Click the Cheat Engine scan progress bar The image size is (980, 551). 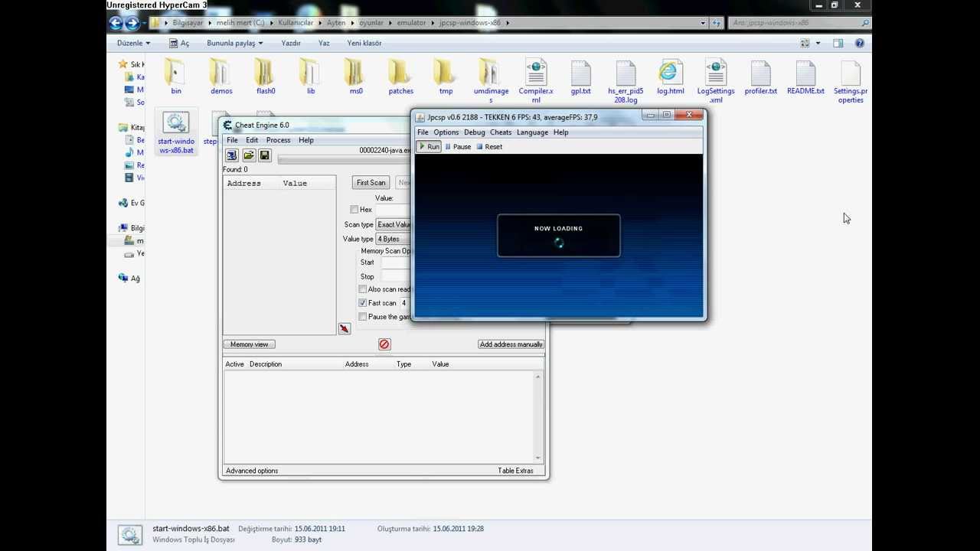click(344, 160)
